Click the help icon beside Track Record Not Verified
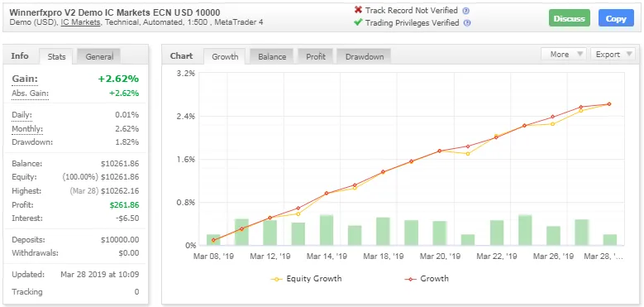 coord(465,11)
